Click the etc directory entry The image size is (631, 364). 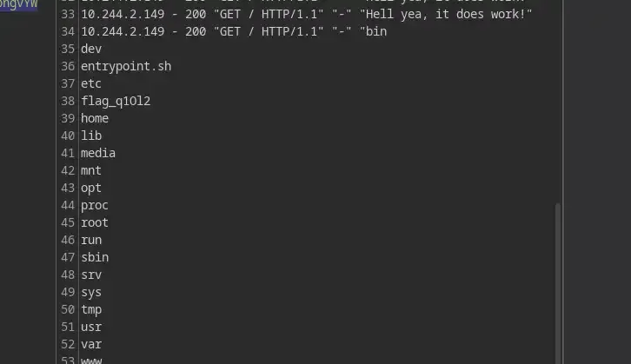click(91, 83)
